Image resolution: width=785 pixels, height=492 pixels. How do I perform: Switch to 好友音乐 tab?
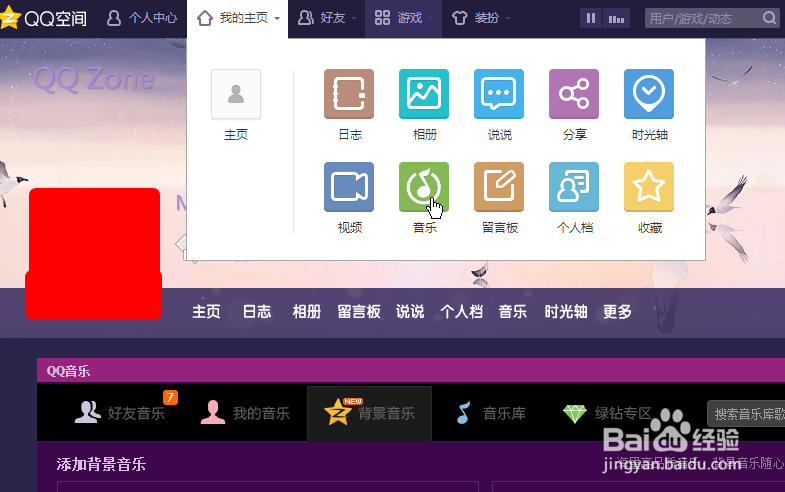(x=120, y=413)
